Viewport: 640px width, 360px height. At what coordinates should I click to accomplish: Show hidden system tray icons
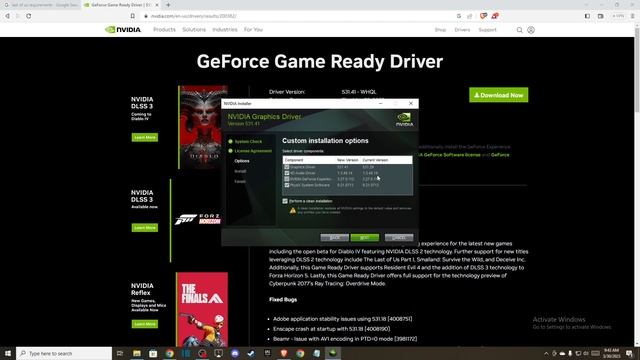[546, 353]
